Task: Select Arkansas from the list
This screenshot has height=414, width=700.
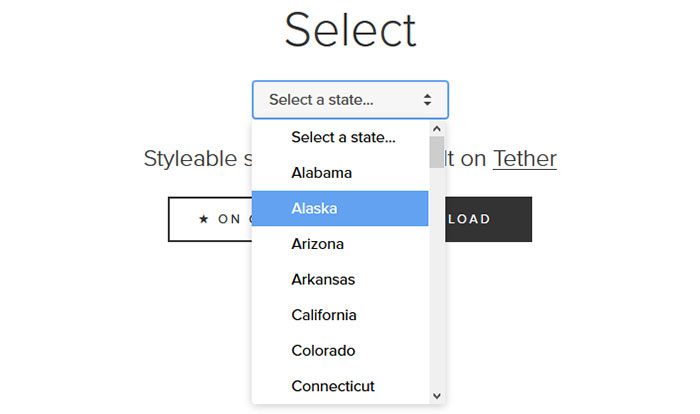Action: [x=340, y=280]
